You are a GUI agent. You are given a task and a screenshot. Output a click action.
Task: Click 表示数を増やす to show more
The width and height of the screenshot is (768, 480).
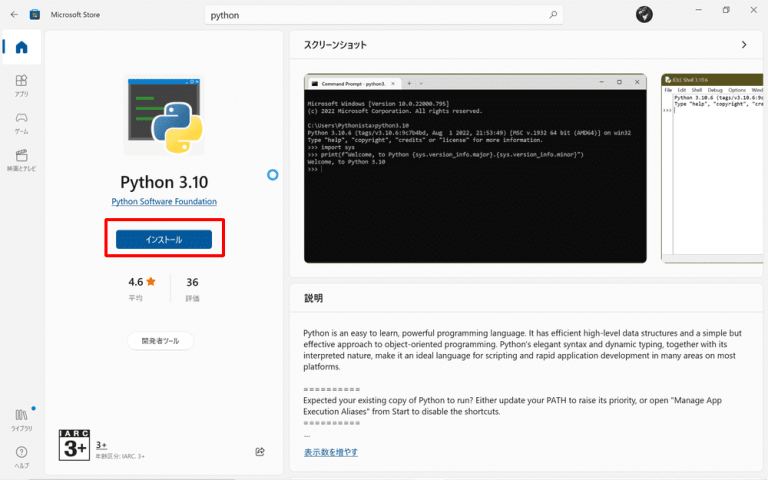331,452
